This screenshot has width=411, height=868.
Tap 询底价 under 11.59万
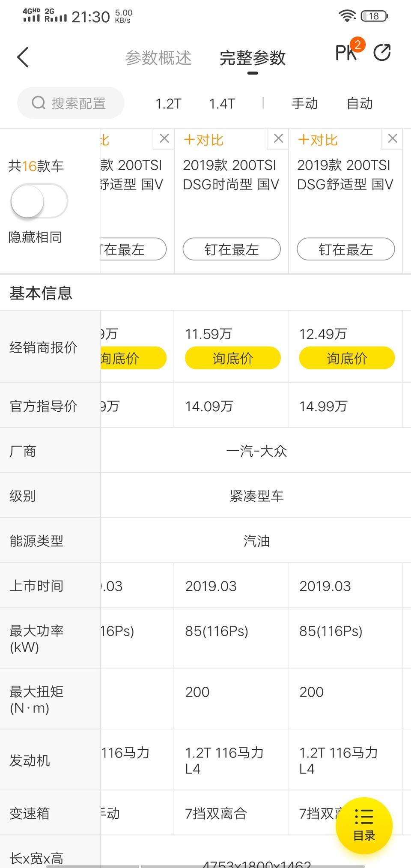point(232,358)
